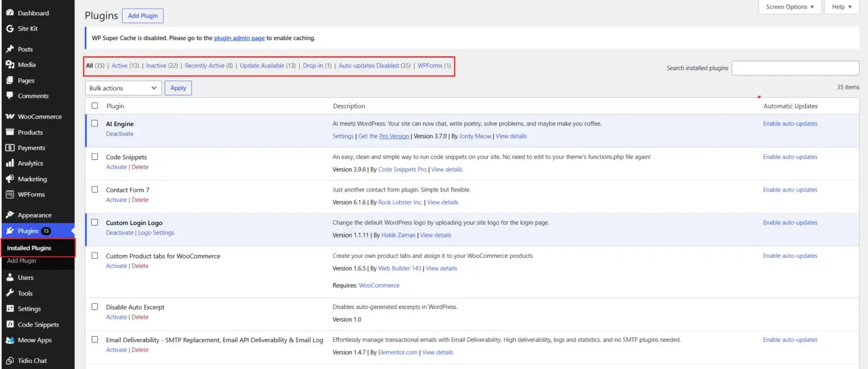
Task: Click the plugins update count badge 13
Action: (46, 231)
